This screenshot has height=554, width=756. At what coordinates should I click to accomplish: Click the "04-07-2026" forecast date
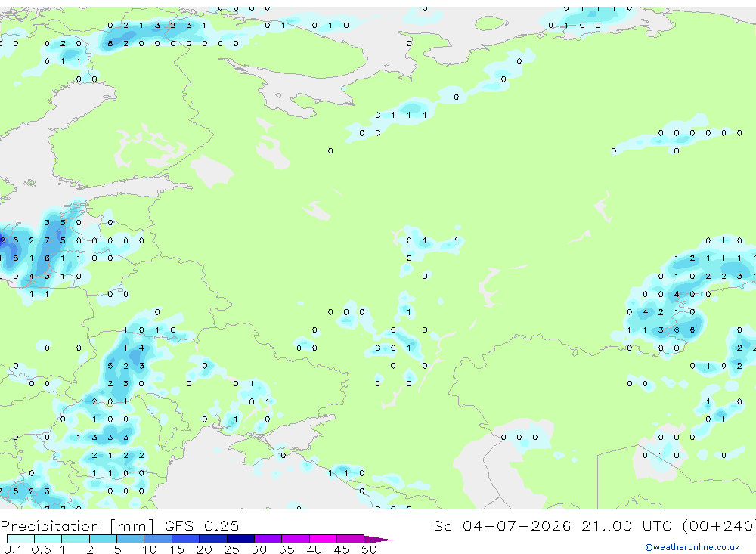coord(517,525)
